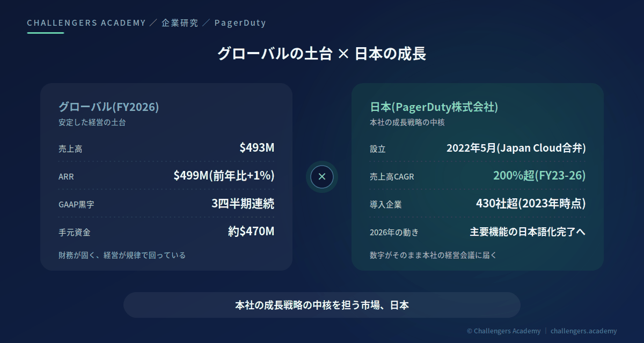Viewport: 644px width, 343px height.
Task: Click the 日本(PagerDuty株式会社) card heading
Action: [434, 107]
